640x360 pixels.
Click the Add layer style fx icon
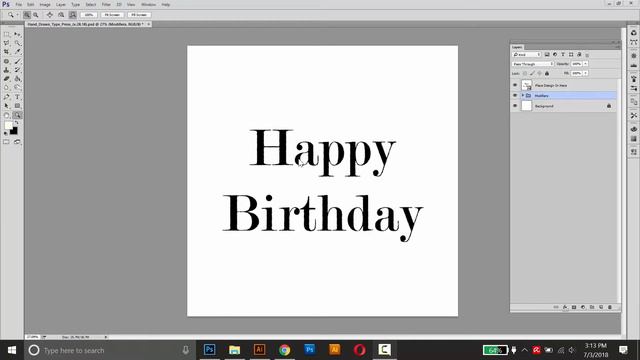[x=565, y=307]
